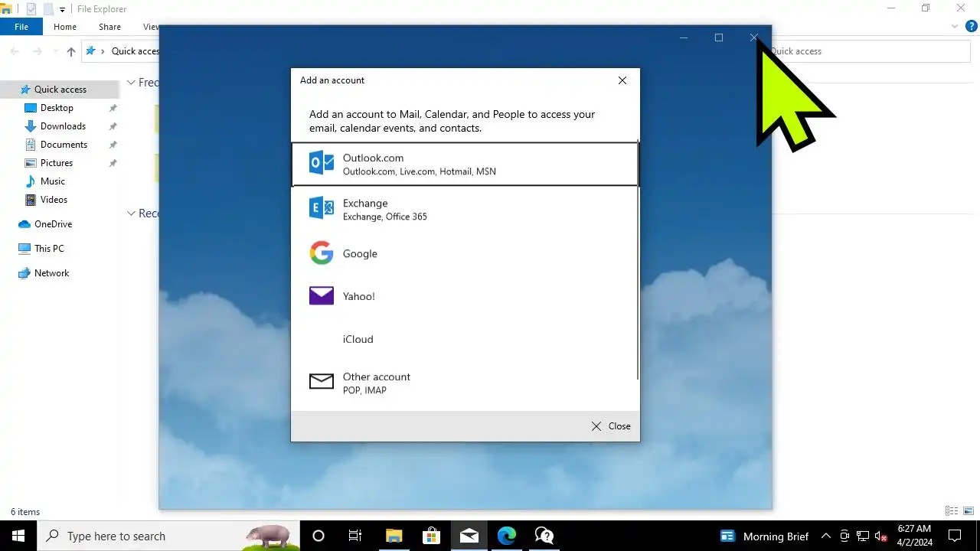Collapse the Frequent folders section chevron

point(131,83)
